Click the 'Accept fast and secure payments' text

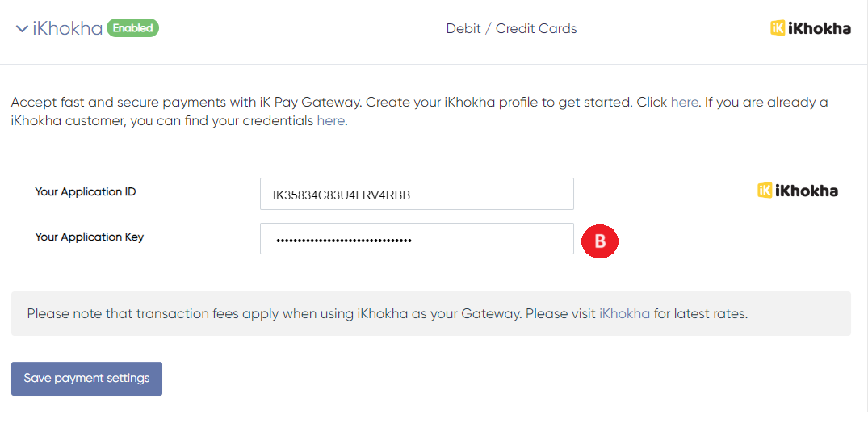[186, 103]
